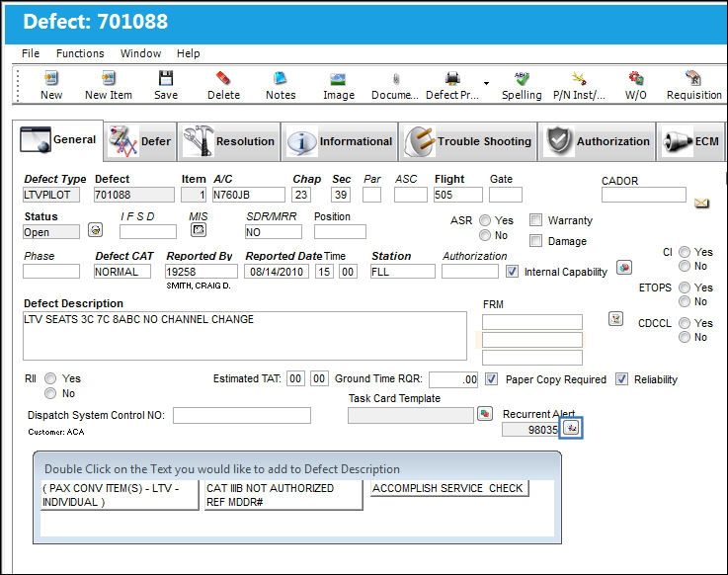Click the Task Card Template lookup icon
This screenshot has height=575, width=728.
[485, 413]
